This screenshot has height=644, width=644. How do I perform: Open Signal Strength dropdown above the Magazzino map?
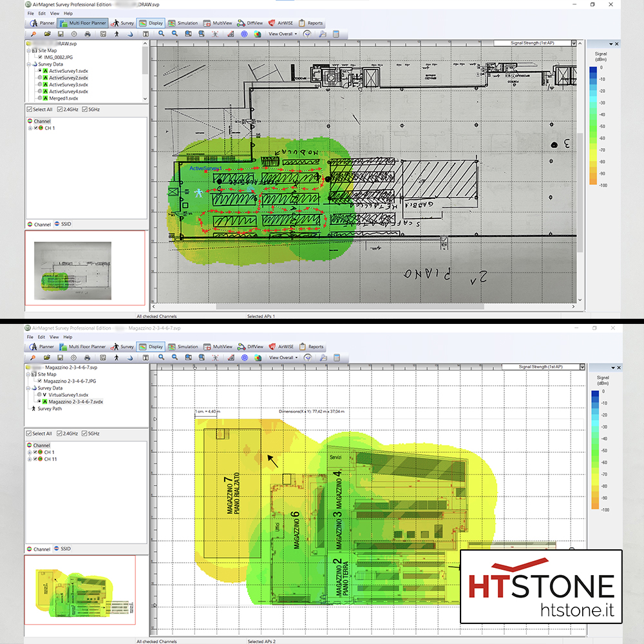(x=582, y=367)
